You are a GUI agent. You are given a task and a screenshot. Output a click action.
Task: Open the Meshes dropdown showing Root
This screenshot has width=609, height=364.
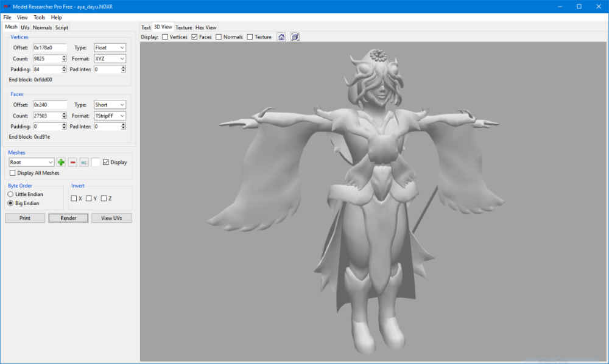pos(32,163)
